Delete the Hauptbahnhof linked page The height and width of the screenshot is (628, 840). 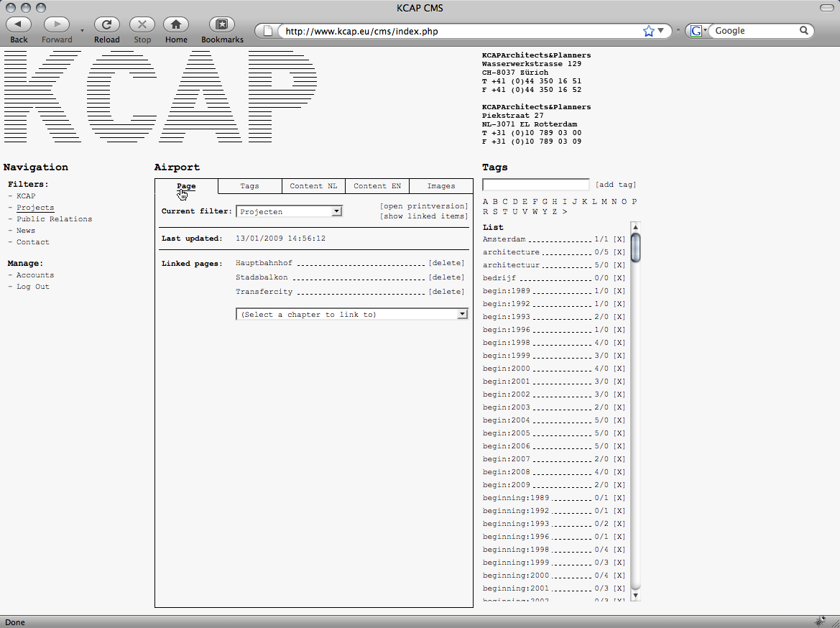click(446, 263)
